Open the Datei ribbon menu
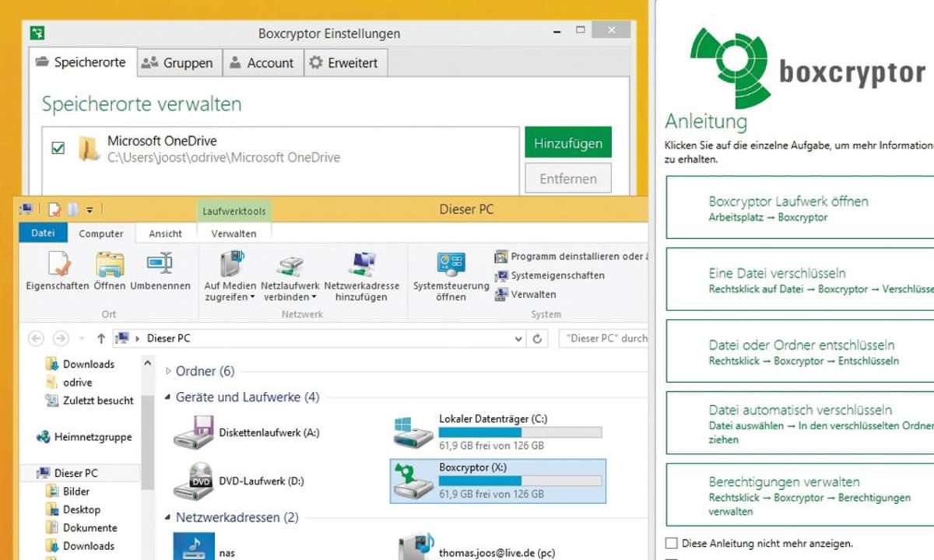 pos(44,233)
